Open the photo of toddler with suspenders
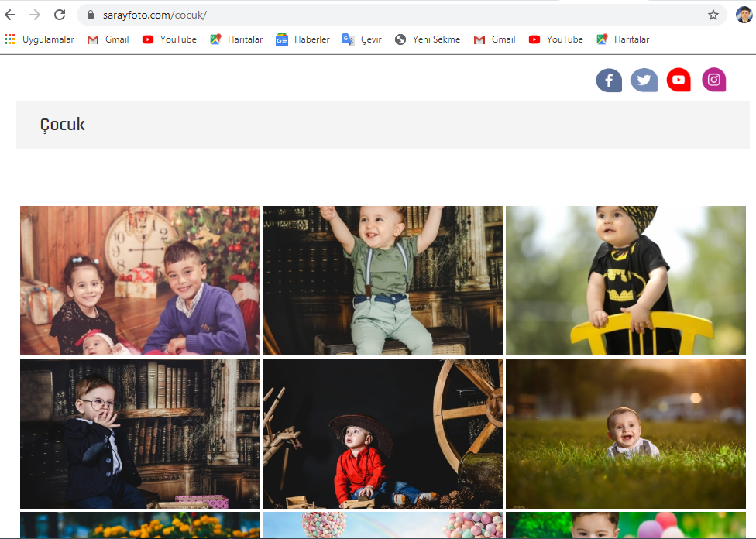This screenshot has width=756, height=539. 383,280
